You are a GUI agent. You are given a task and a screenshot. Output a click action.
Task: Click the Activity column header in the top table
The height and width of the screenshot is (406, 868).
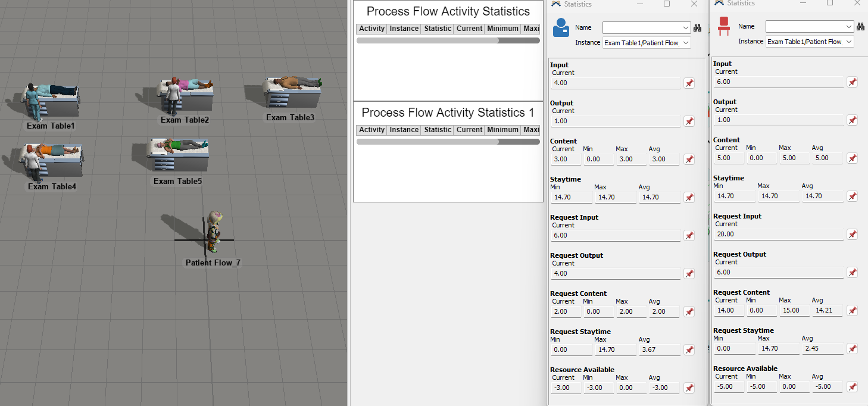point(372,29)
